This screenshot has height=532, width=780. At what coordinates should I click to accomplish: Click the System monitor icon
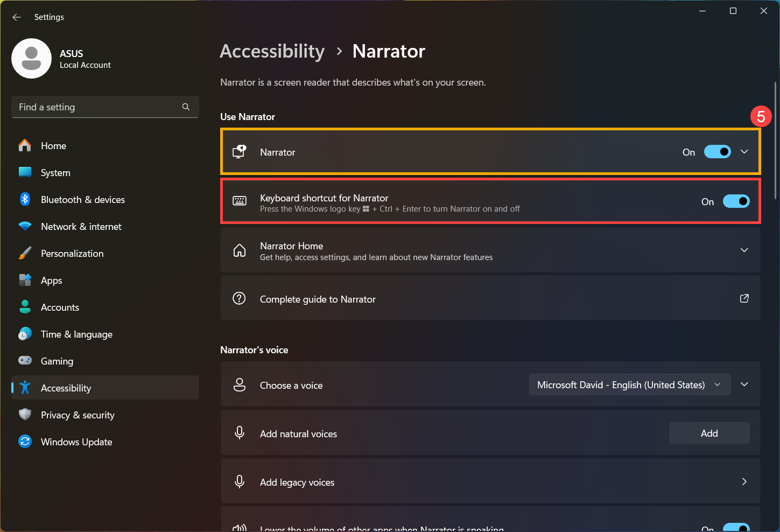pyautogui.click(x=25, y=172)
